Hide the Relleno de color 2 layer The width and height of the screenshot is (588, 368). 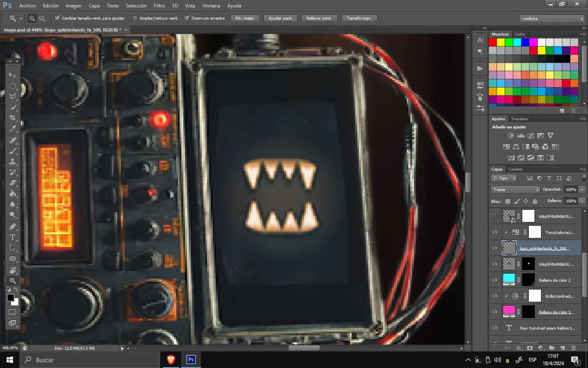point(495,280)
